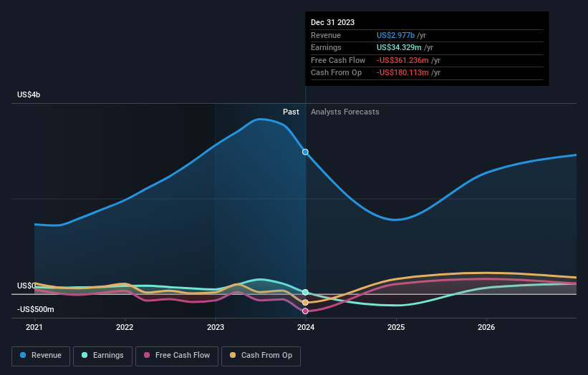
Task: Click the US$34.329m earnings value
Action: point(399,47)
